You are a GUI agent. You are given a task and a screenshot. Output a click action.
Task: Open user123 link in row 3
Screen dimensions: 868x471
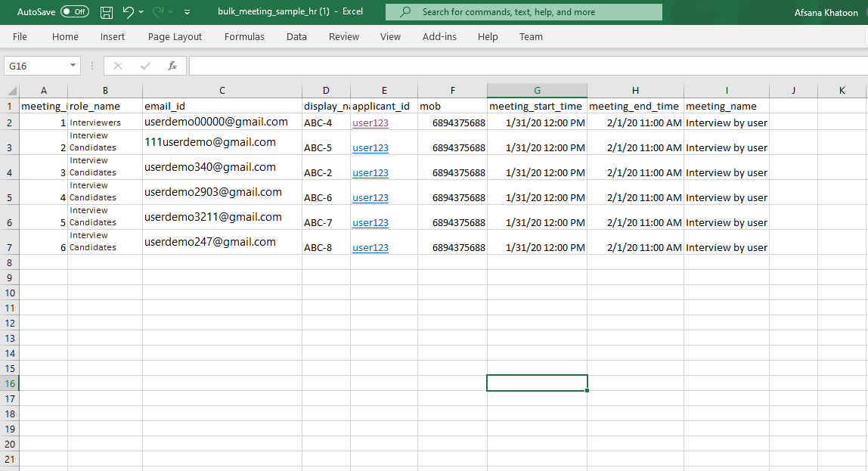click(x=370, y=147)
